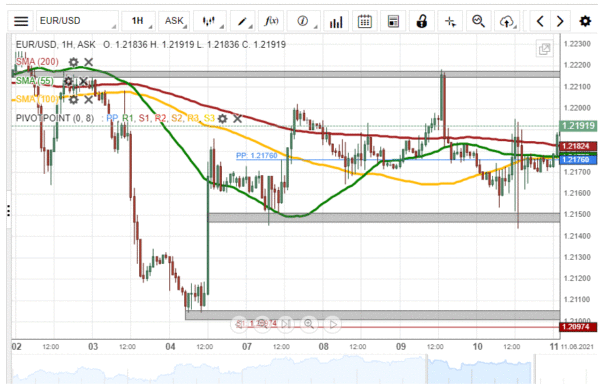Click the calendar icon in toolbar

[364, 21]
